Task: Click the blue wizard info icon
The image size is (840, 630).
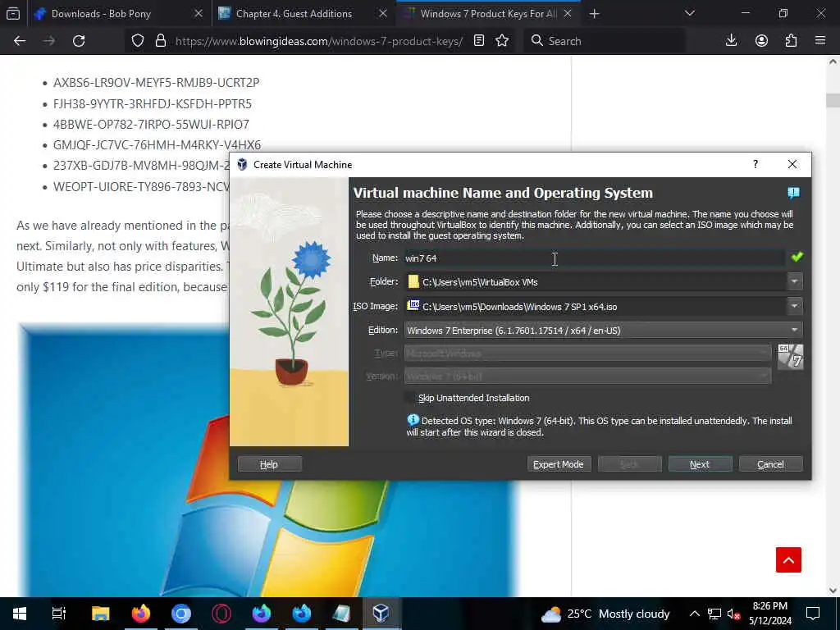Action: coord(793,193)
